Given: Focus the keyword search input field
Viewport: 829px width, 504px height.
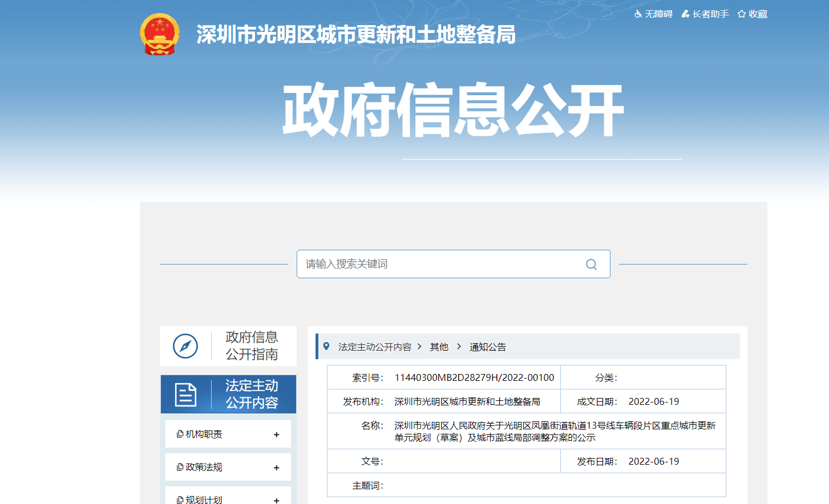Looking at the screenshot, I should [439, 265].
